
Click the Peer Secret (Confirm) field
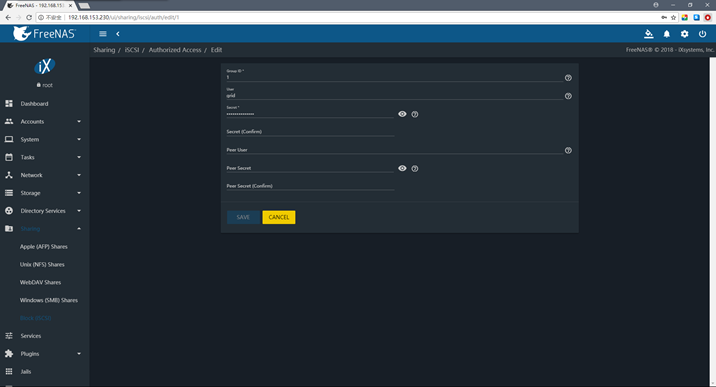[x=310, y=186]
